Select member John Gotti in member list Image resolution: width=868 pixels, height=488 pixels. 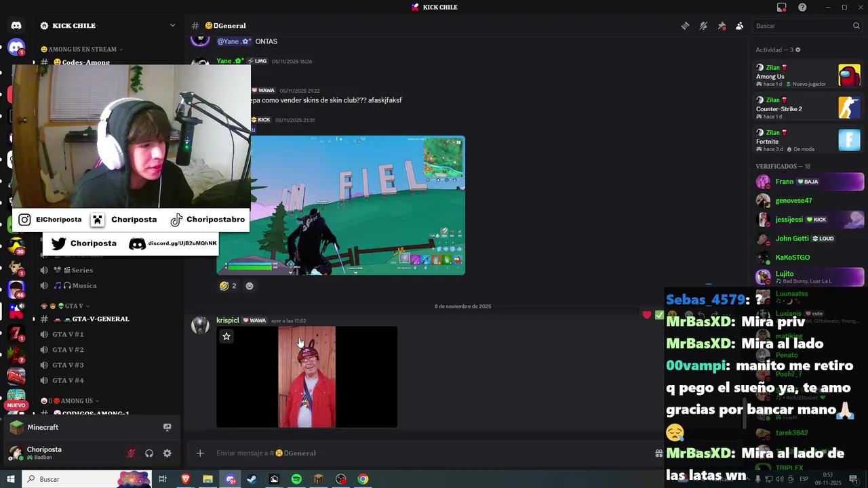point(810,239)
